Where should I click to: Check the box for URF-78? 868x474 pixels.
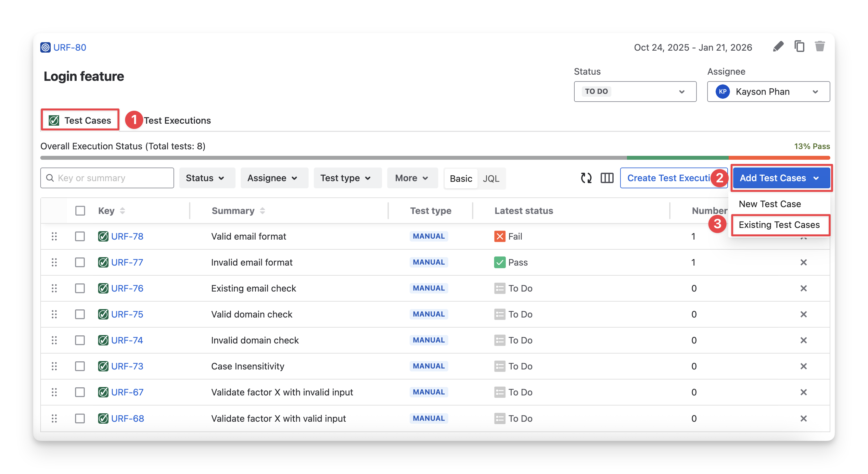[x=80, y=236]
